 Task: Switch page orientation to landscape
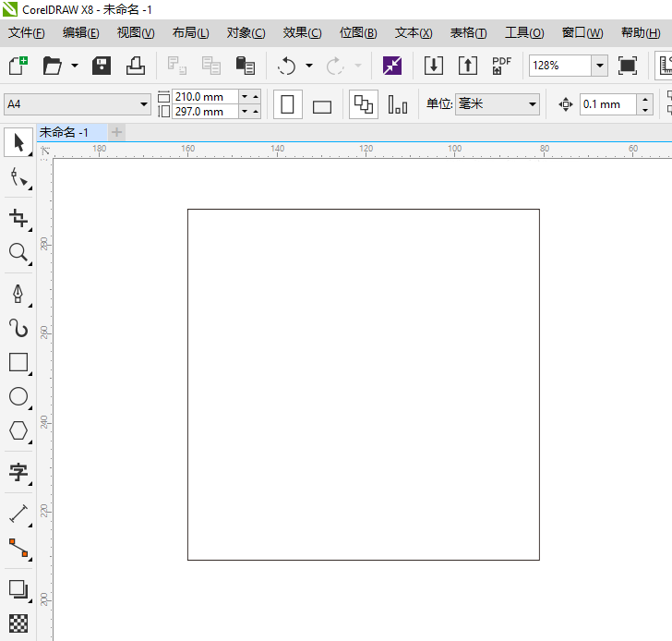[321, 105]
